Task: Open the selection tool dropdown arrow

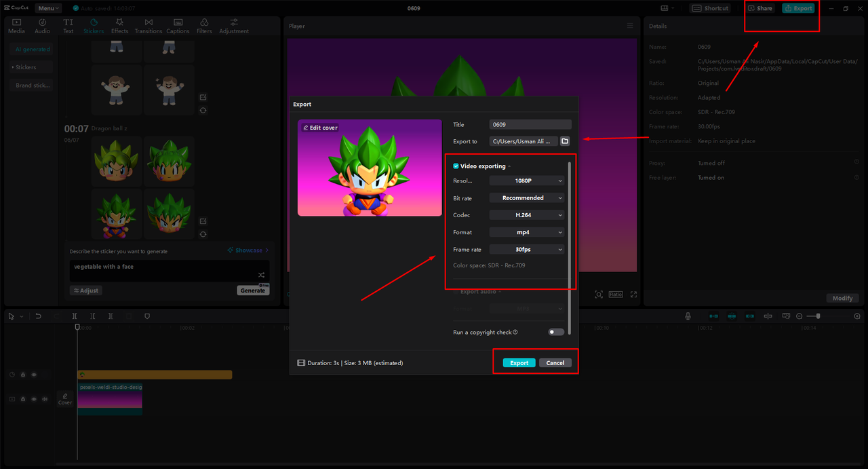Action: pyautogui.click(x=22, y=316)
